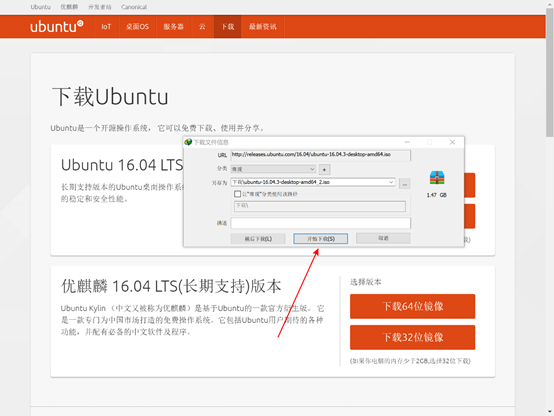Click the 2GB memory note below 32位 button
This screenshot has width=554, height=416.
point(410,361)
